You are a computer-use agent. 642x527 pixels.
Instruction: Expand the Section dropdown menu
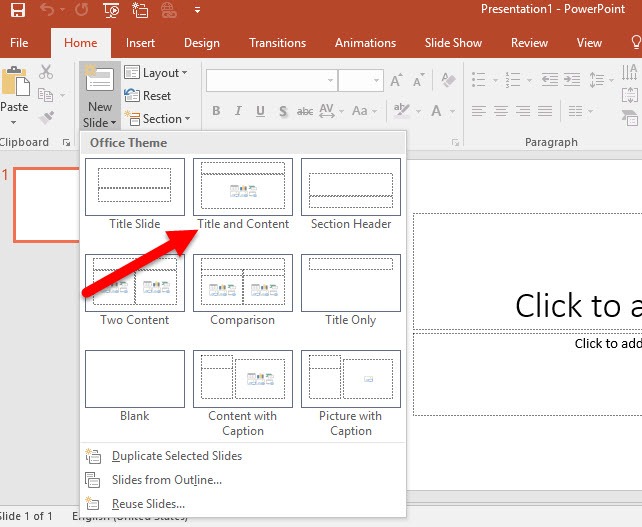[x=158, y=119]
